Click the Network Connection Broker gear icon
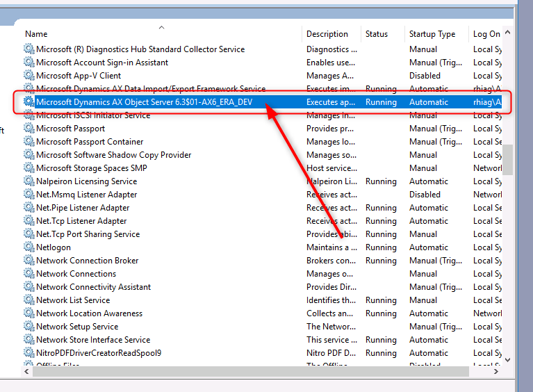533x392 pixels. [28, 261]
